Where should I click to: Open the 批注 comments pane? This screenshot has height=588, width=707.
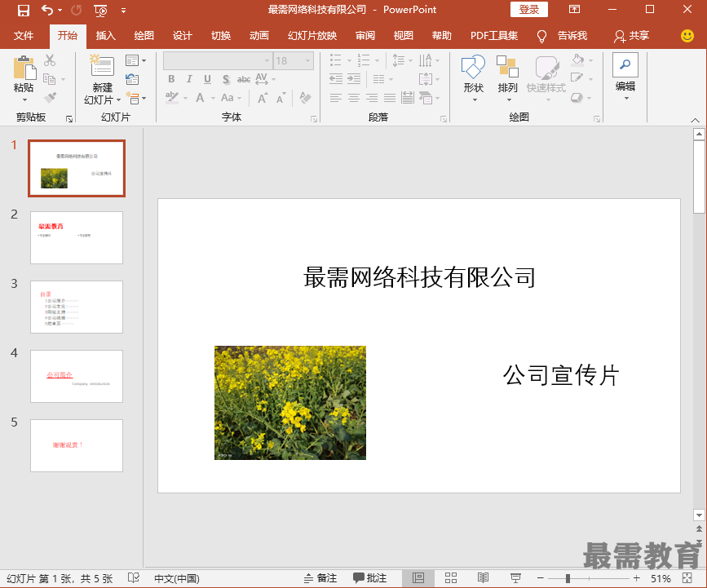369,578
